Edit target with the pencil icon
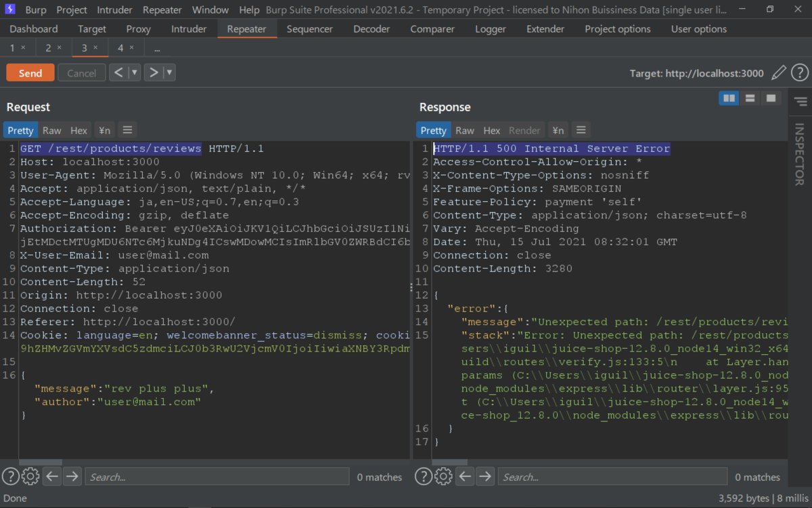The image size is (812, 508). (779, 72)
